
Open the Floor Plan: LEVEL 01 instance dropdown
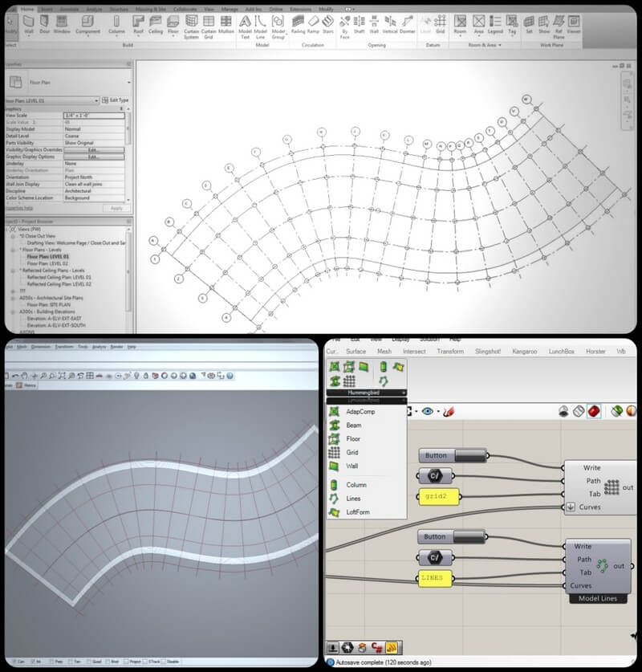(x=96, y=100)
